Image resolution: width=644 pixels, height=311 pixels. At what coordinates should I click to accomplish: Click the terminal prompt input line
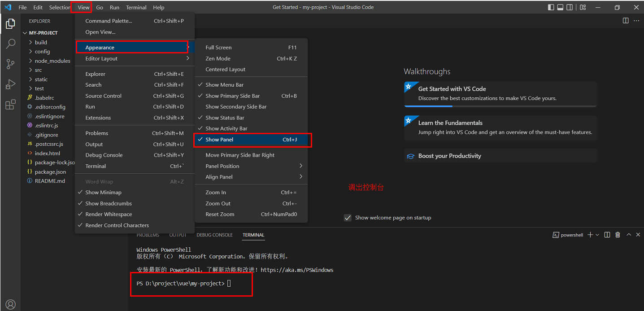184,284
